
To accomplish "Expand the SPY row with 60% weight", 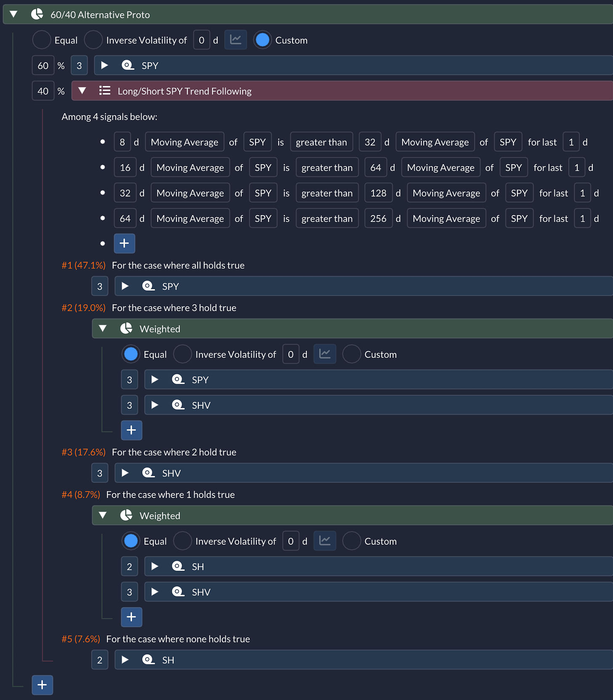I will [x=105, y=65].
